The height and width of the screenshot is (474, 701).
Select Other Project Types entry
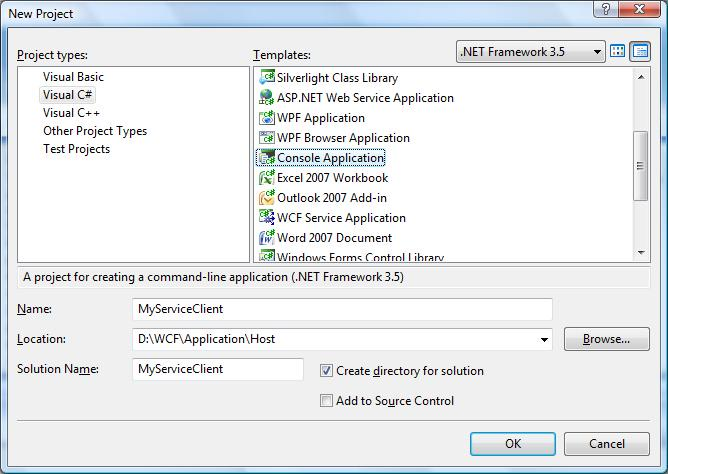(x=95, y=131)
